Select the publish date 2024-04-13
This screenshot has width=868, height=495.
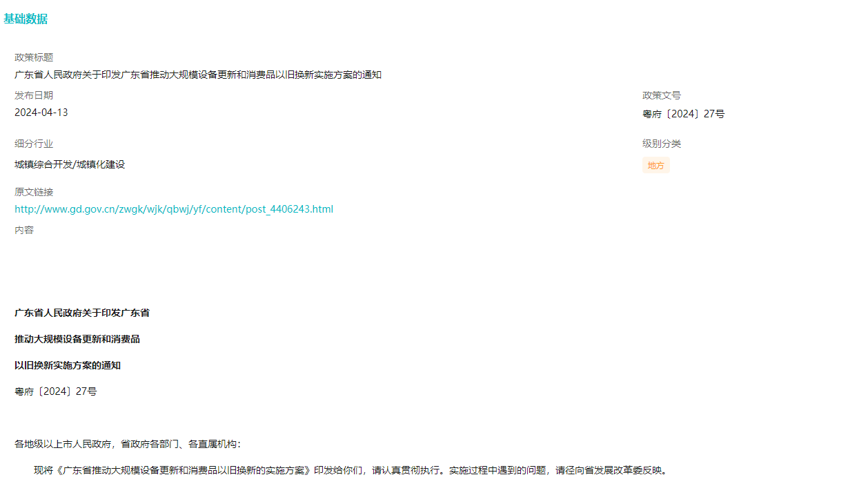tap(41, 113)
